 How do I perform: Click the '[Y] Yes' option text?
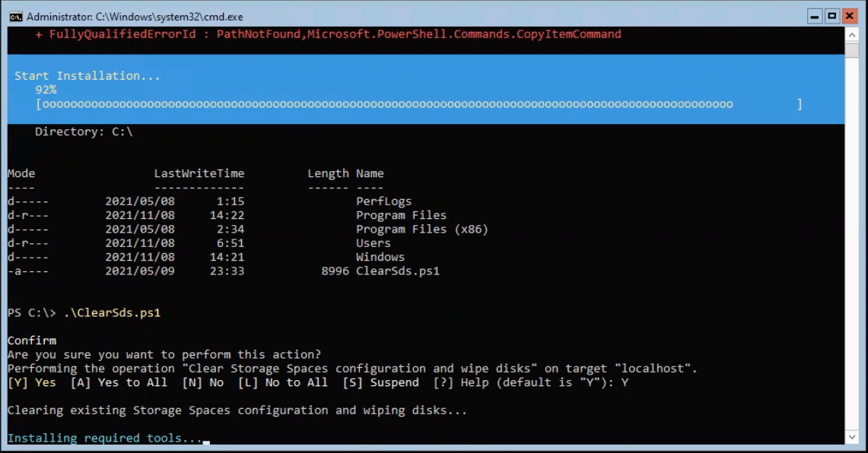point(31,382)
